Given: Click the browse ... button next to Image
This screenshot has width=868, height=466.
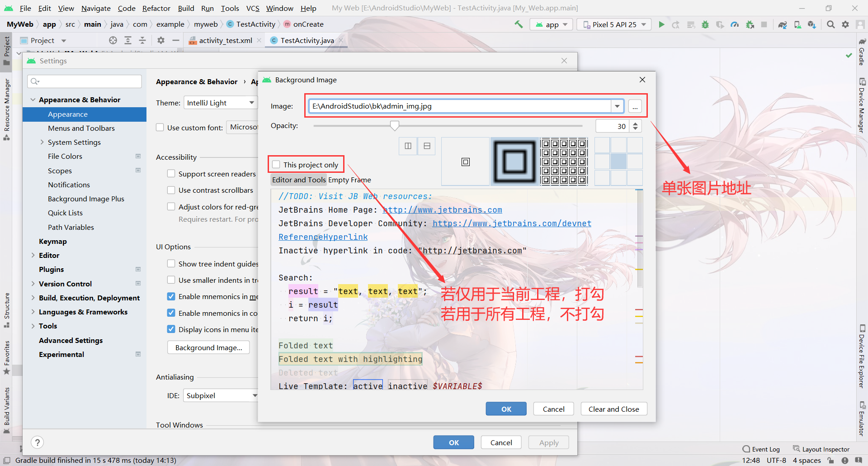Looking at the screenshot, I should [635, 106].
